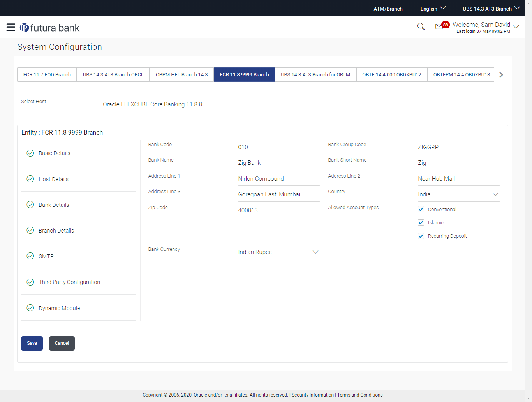Open the Bank Currency dropdown
Screen dimensions: 532x402
pyautogui.click(x=278, y=252)
